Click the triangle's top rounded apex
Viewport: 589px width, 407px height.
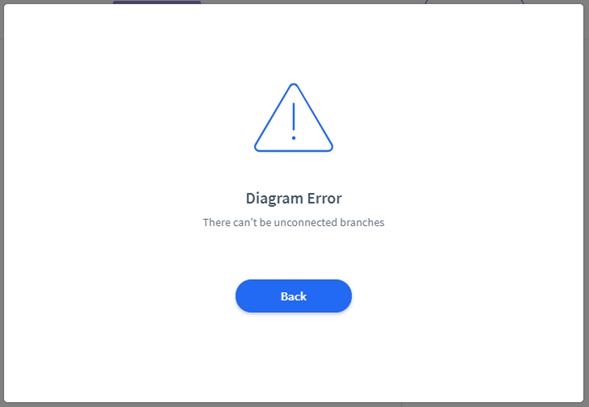(294, 87)
